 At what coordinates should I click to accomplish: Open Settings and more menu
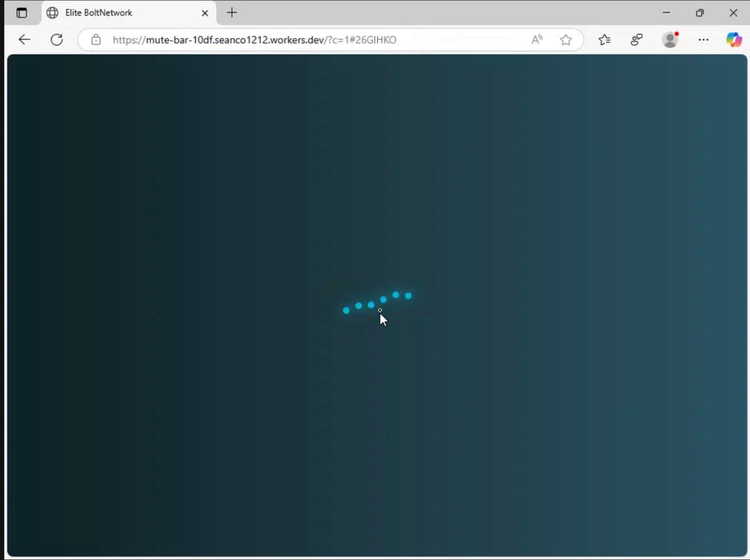pyautogui.click(x=703, y=40)
